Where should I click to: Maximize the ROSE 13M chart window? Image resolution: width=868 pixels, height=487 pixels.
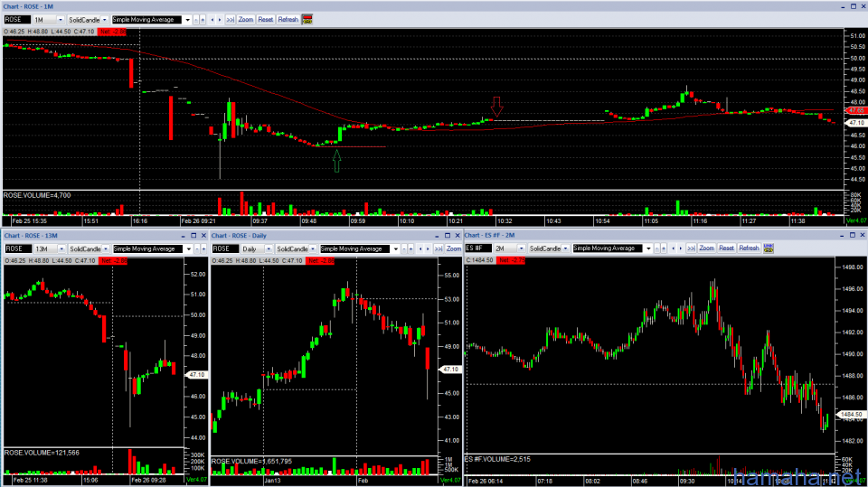point(193,235)
